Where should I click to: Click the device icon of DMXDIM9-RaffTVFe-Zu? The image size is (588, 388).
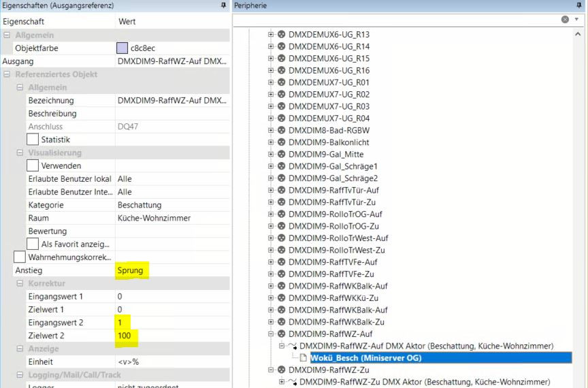[x=281, y=274]
